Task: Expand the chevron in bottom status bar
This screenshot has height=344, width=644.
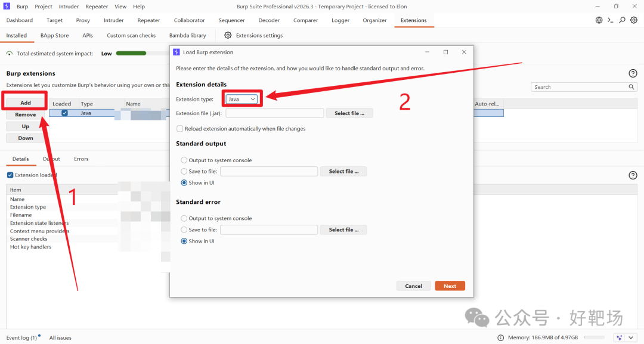Action: click(x=631, y=337)
